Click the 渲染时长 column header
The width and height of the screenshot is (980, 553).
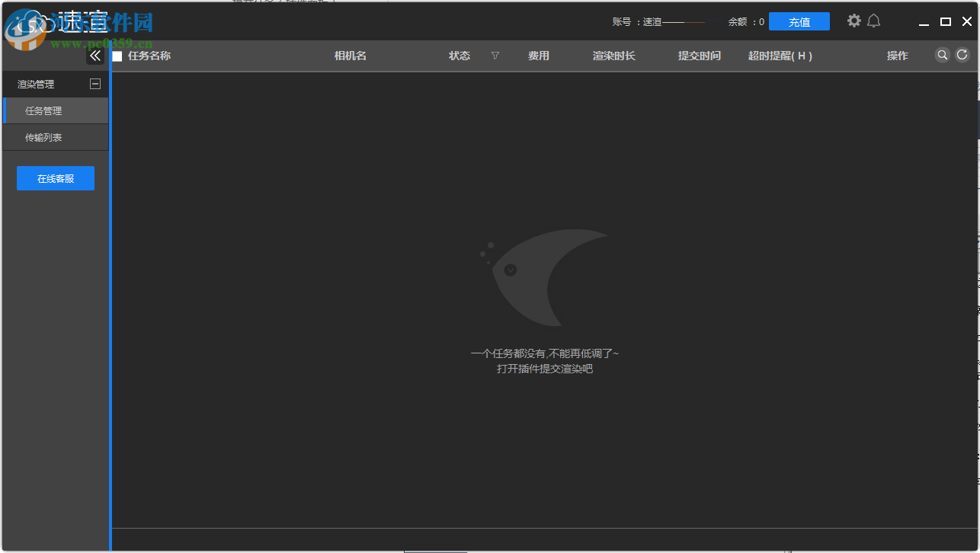(x=614, y=55)
